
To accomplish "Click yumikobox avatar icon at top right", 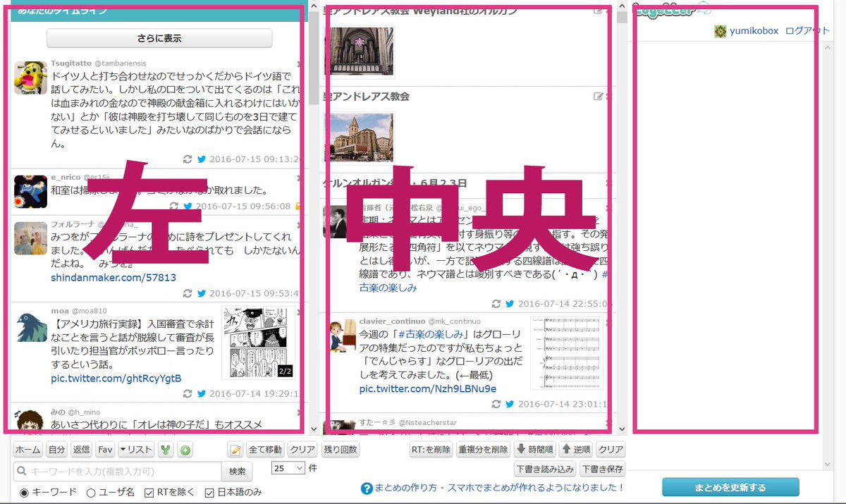I will (720, 31).
